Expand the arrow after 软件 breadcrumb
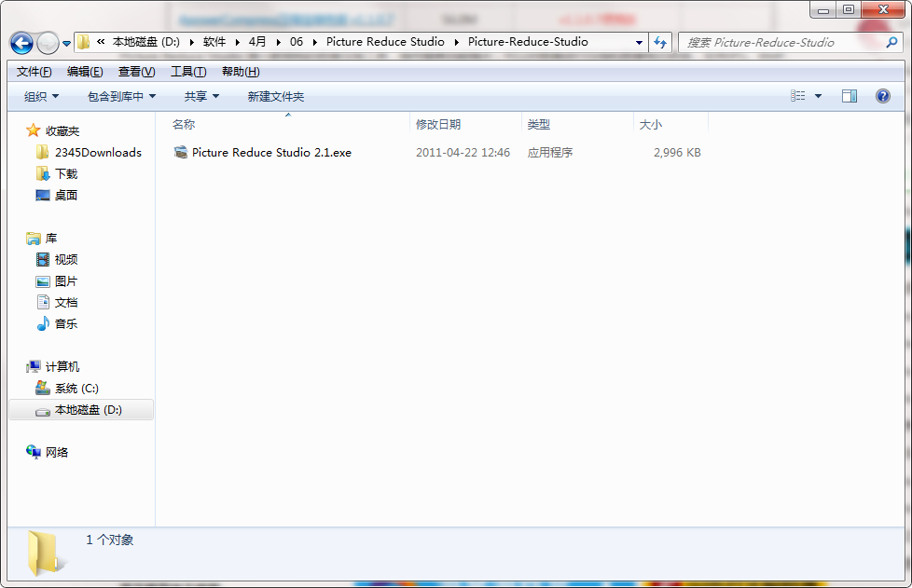Viewport: 912px width, 588px height. tap(237, 43)
